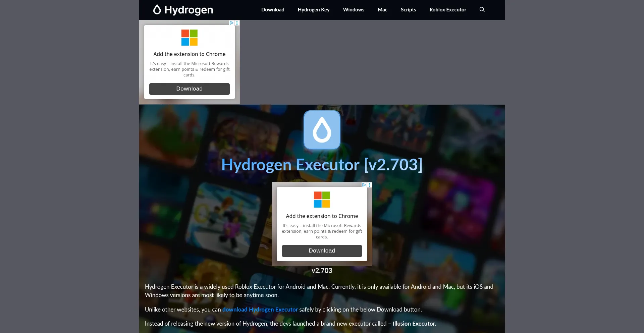
Task: Click the Microsoft logo in the center ad
Action: 322,200
